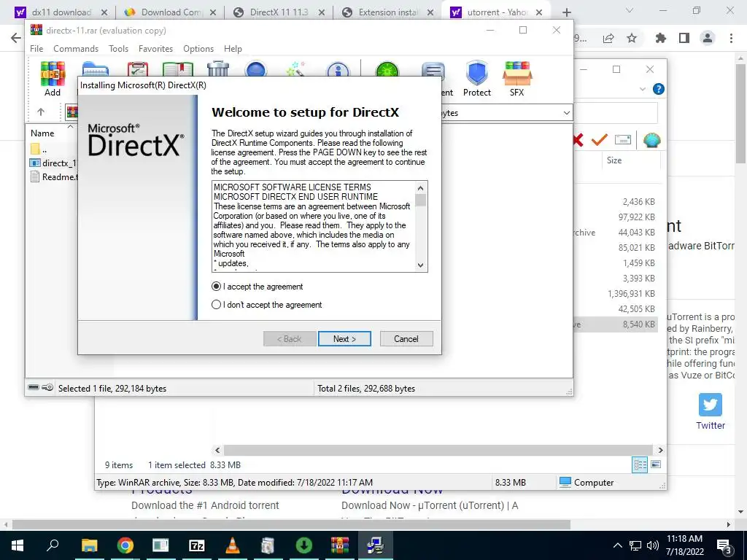The image size is (747, 560).
Task: Click the SFX icon in WinRAR toolbar
Action: (517, 73)
